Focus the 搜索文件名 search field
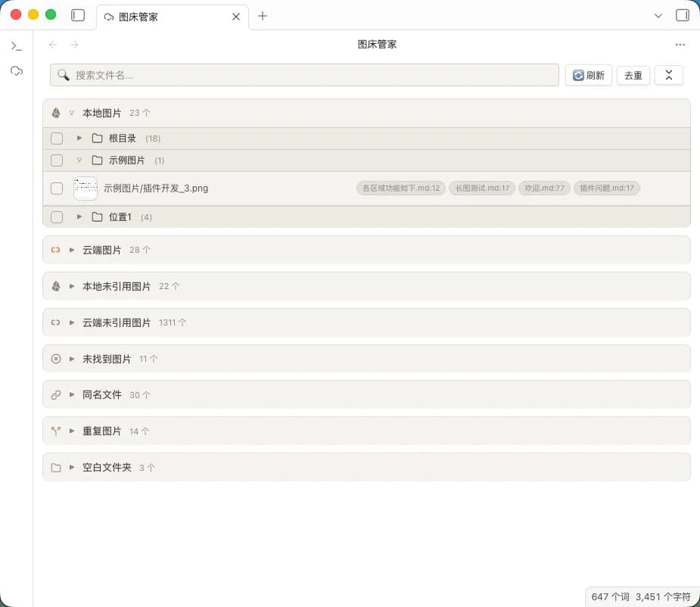The width and height of the screenshot is (700, 607). click(304, 75)
